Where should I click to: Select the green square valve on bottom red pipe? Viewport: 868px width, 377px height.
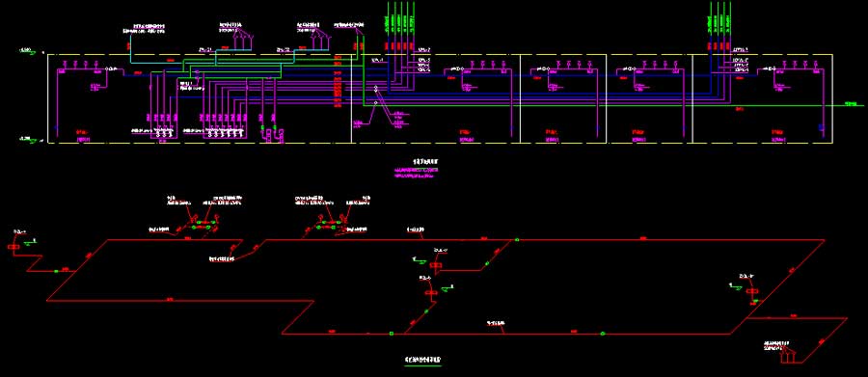(392, 334)
